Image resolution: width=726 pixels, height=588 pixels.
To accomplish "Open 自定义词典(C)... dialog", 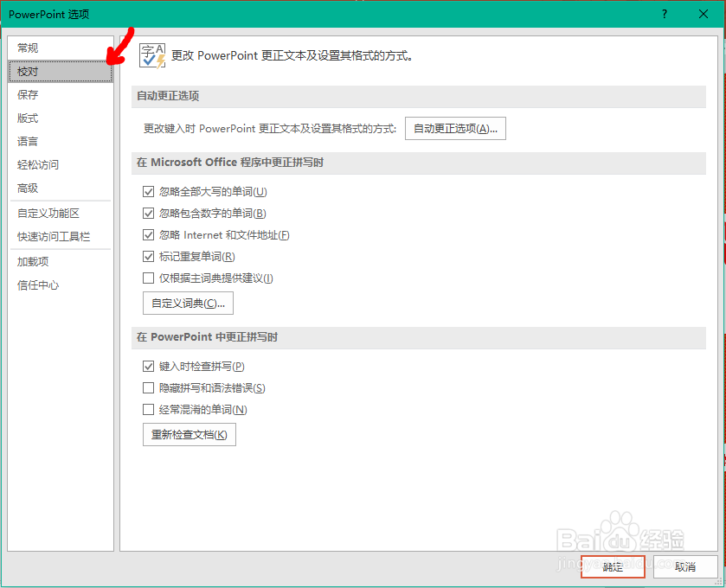I will pos(188,304).
